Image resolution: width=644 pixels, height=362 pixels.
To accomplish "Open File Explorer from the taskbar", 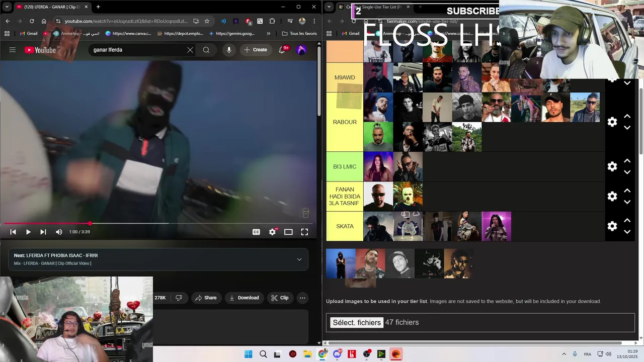I will 307,354.
